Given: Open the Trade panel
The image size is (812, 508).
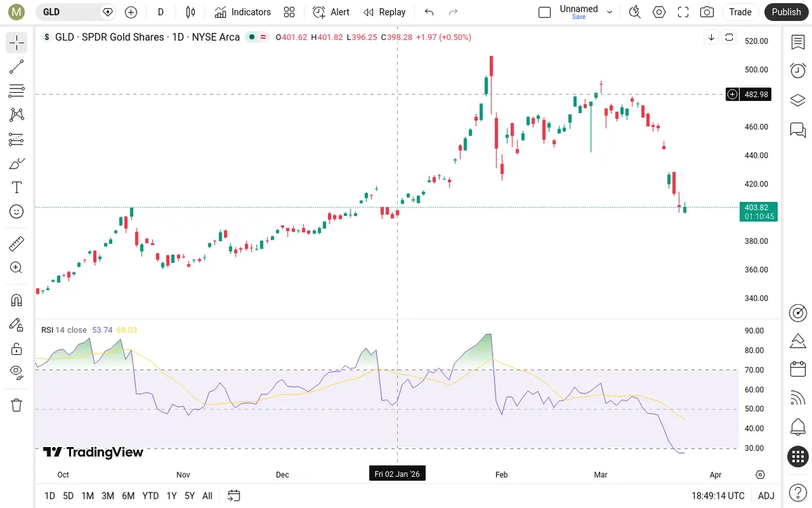Looking at the screenshot, I should pyautogui.click(x=740, y=12).
